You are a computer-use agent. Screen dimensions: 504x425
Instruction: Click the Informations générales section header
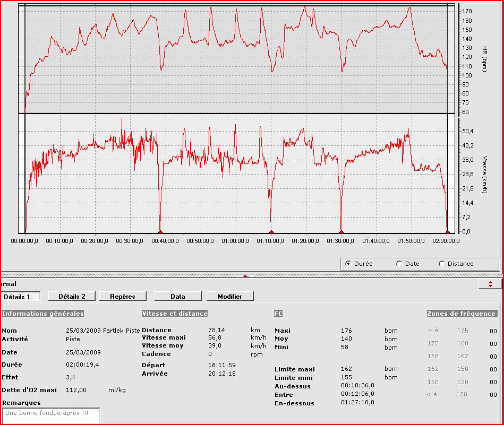42,313
